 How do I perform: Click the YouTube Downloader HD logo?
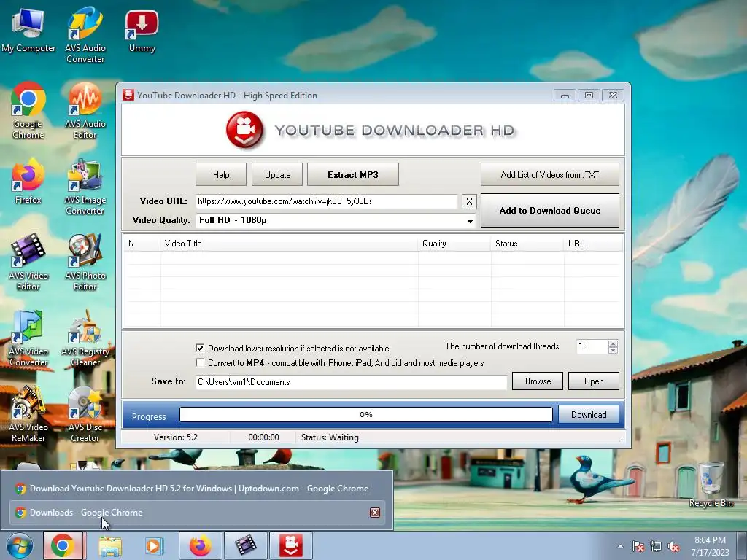244,130
